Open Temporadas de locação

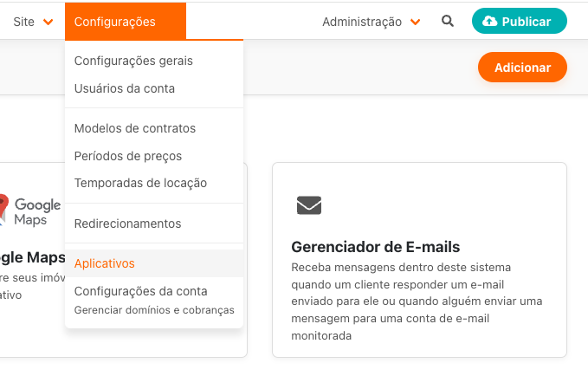click(140, 183)
